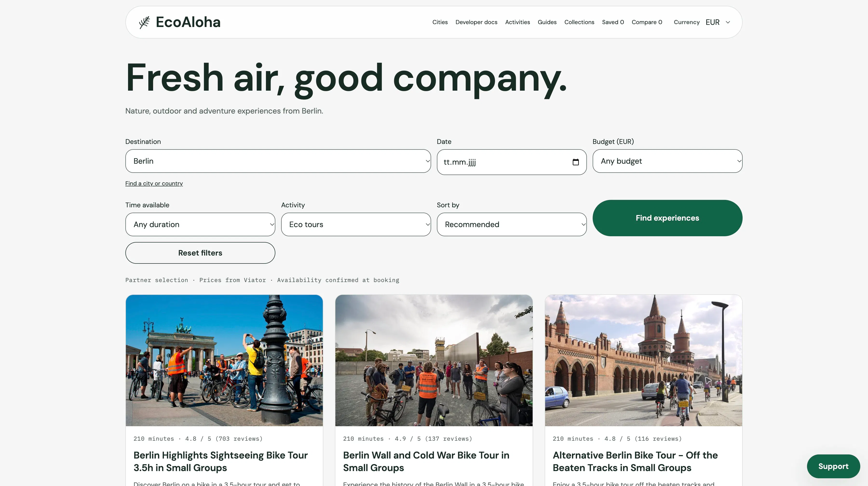Open Alternative Berlin Bike Tour title

(x=635, y=461)
